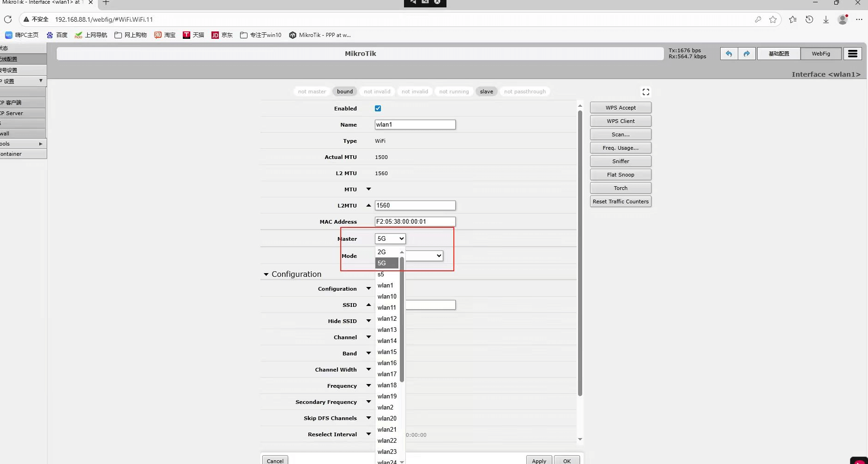Open browser downloads icon
The height and width of the screenshot is (464, 868).
[x=826, y=19]
